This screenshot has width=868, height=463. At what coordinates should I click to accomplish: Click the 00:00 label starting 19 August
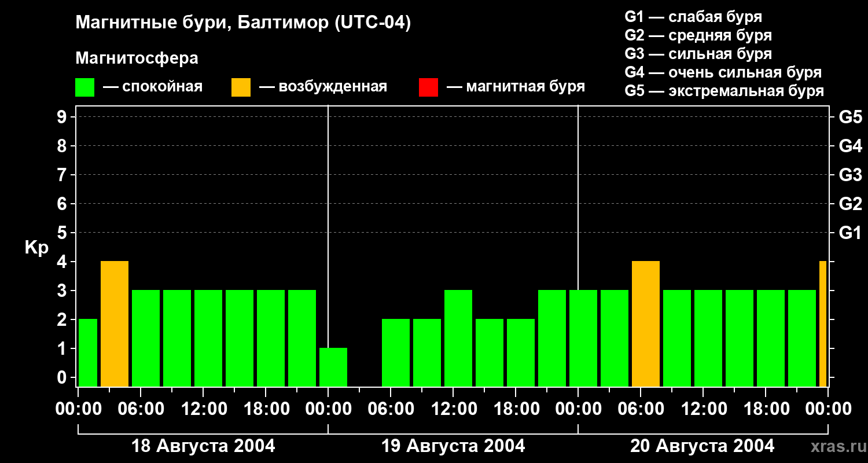pyautogui.click(x=328, y=409)
